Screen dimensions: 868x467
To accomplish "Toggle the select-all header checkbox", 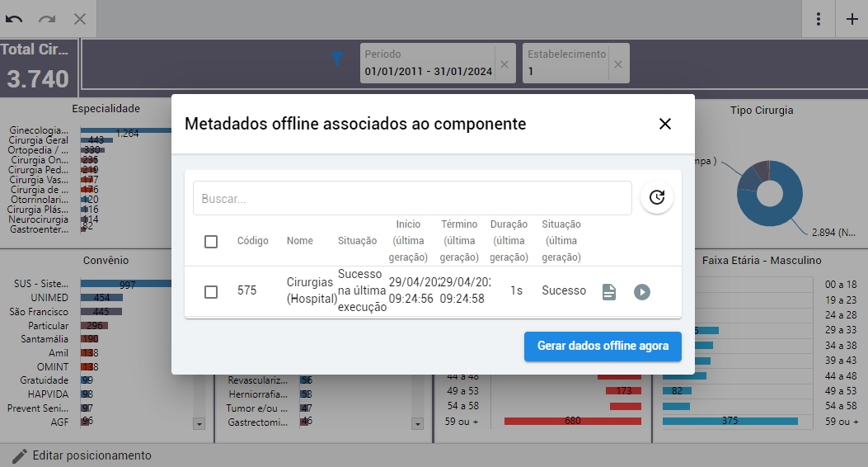I will [x=211, y=242].
